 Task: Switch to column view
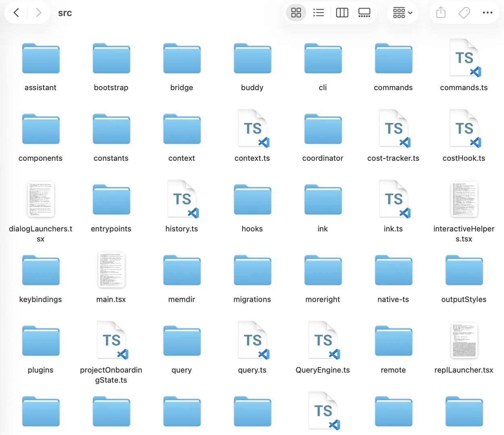(x=342, y=13)
